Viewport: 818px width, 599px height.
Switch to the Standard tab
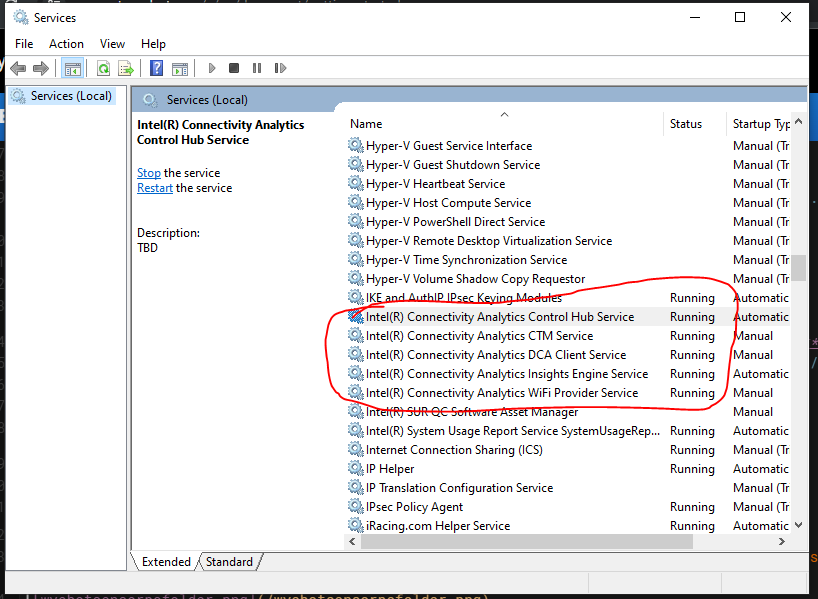228,562
